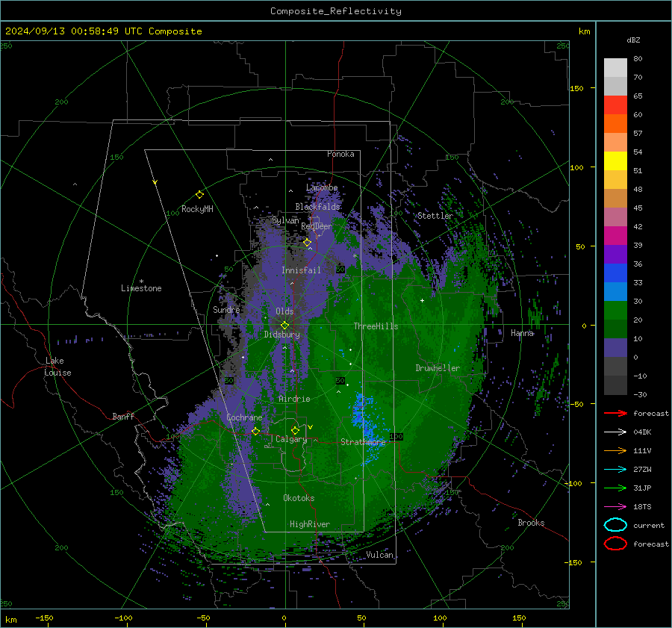Select the -30 value on dBZ scale

pyautogui.click(x=640, y=394)
